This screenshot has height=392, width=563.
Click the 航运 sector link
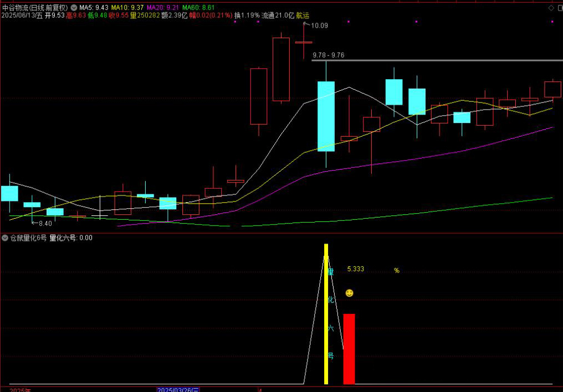click(x=303, y=16)
